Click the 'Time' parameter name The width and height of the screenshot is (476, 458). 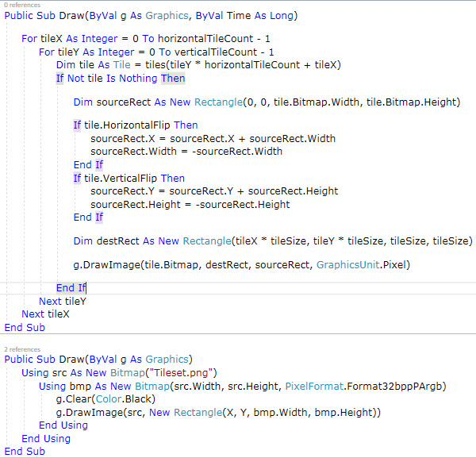tap(239, 16)
